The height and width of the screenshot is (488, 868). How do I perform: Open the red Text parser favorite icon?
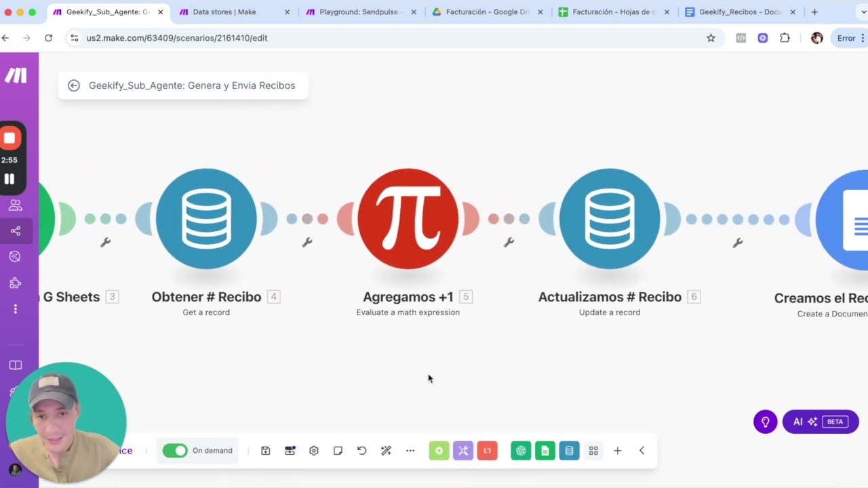(x=487, y=451)
